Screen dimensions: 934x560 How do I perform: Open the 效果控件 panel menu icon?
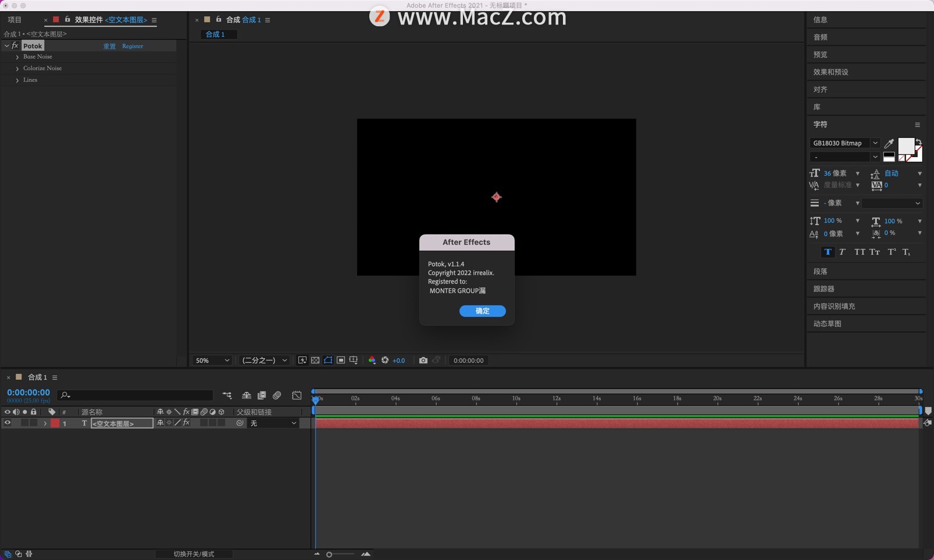pyautogui.click(x=154, y=20)
